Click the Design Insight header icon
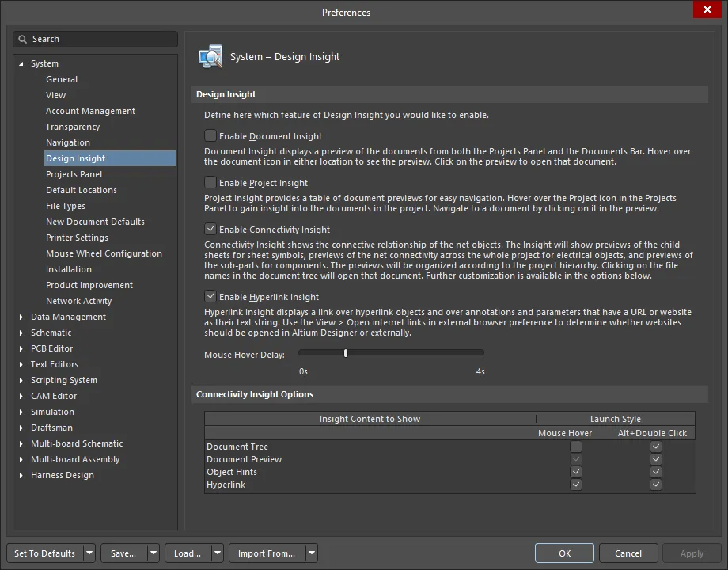 coord(210,57)
